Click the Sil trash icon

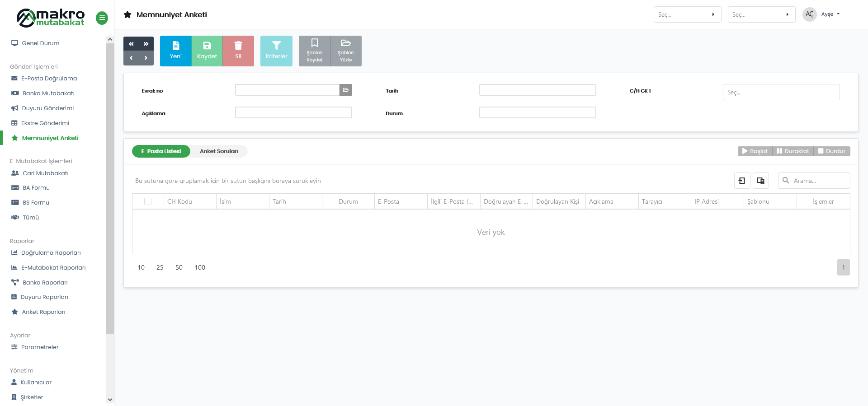click(238, 46)
